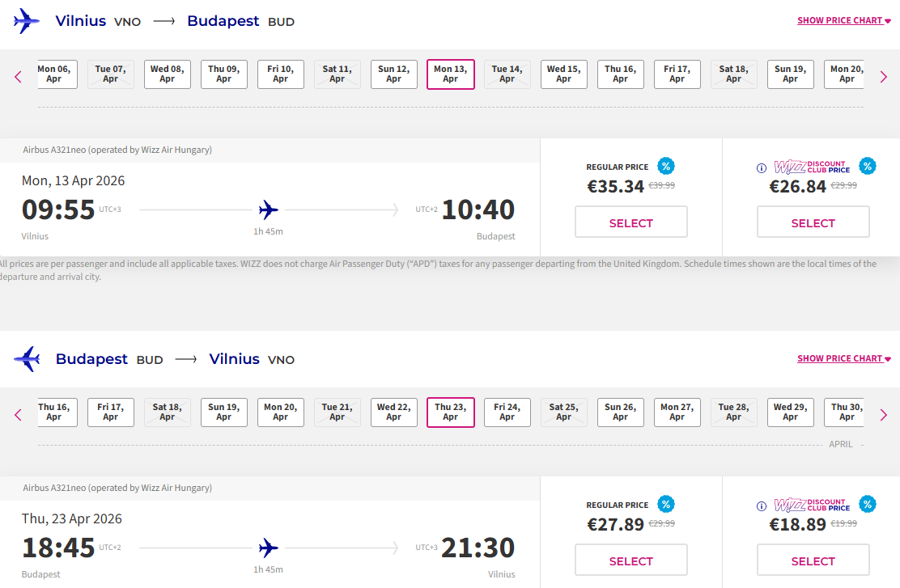The width and height of the screenshot is (900, 588).
Task: Select outbound Discount Club price €26.84
Action: pos(813,222)
